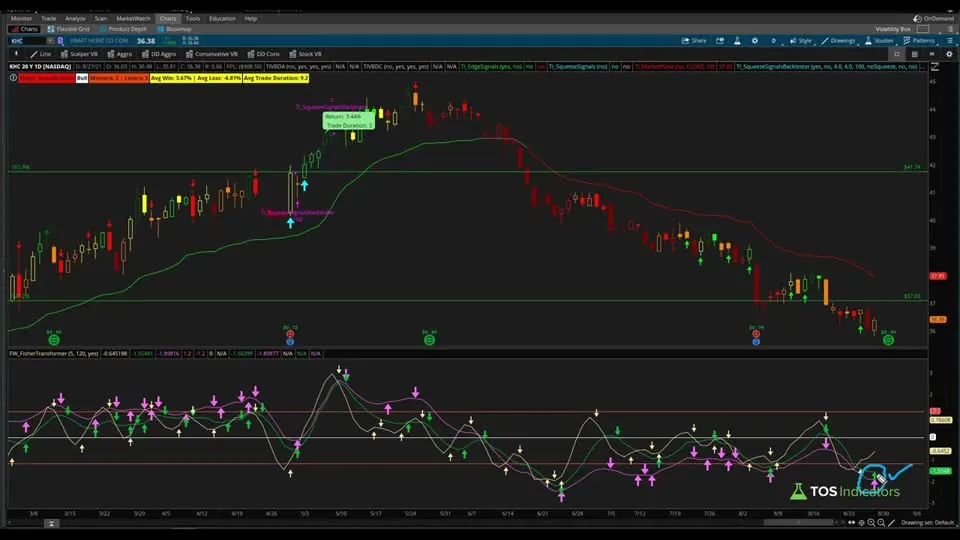
Task: Open the Scan tab
Action: pyautogui.click(x=100, y=18)
